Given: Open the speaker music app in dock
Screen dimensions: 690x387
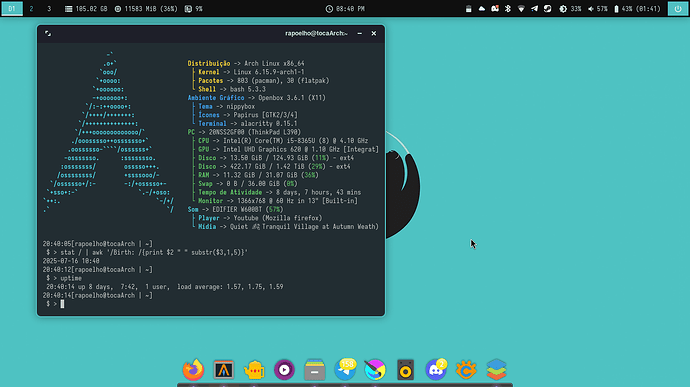Looking at the screenshot, I should pos(405,369).
